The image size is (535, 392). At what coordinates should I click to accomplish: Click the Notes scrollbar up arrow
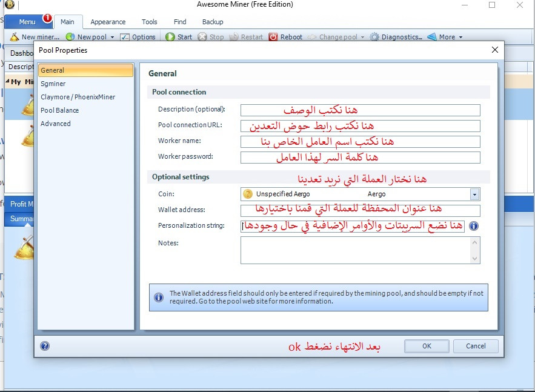(x=474, y=242)
